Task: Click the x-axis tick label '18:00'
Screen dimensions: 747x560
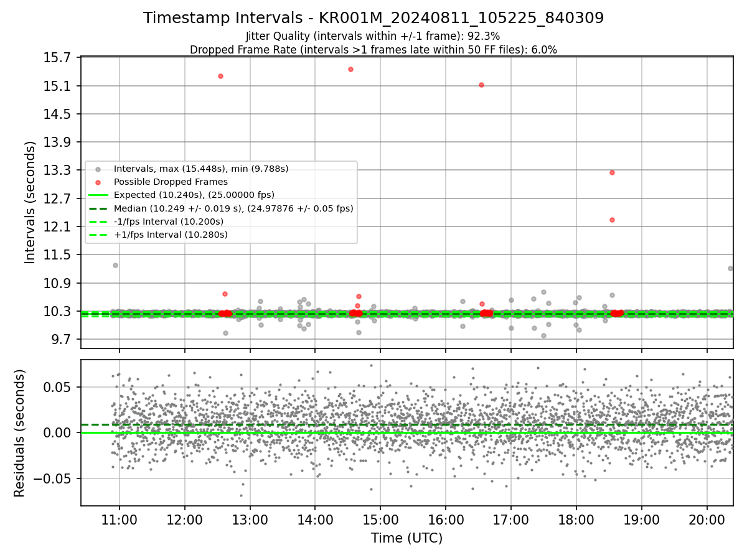Action: [576, 520]
